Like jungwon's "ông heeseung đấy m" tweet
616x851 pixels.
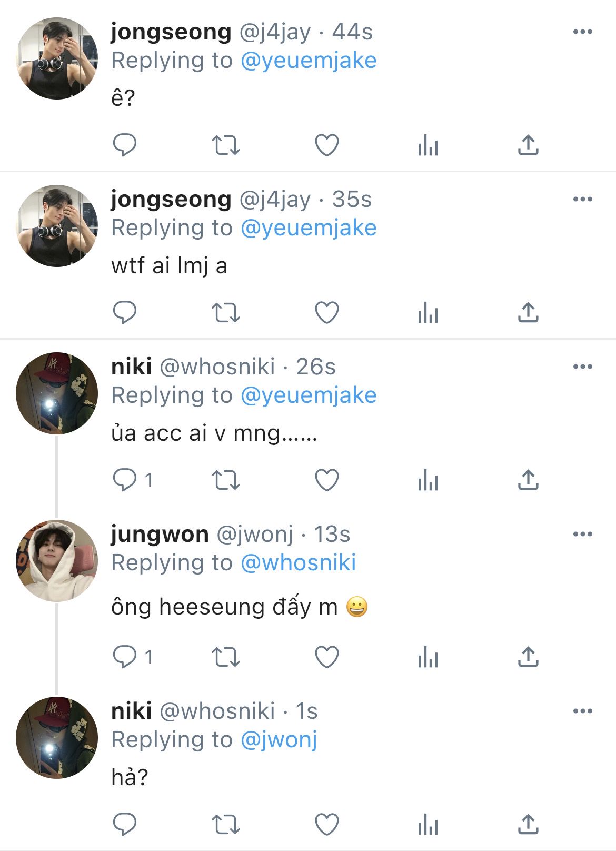(x=326, y=657)
